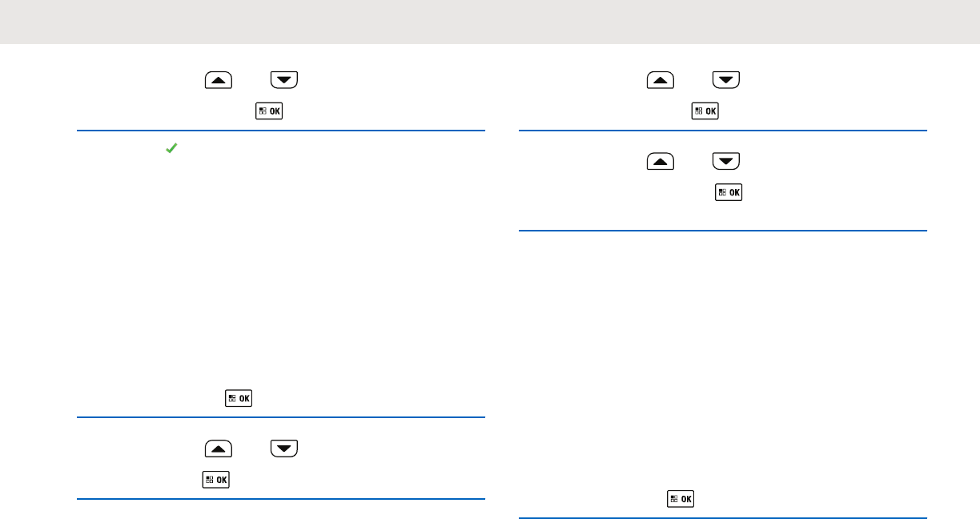Click the down arrow icon in the right column's second step
Image resolution: width=980 pixels, height=519 pixels.
pos(726,163)
